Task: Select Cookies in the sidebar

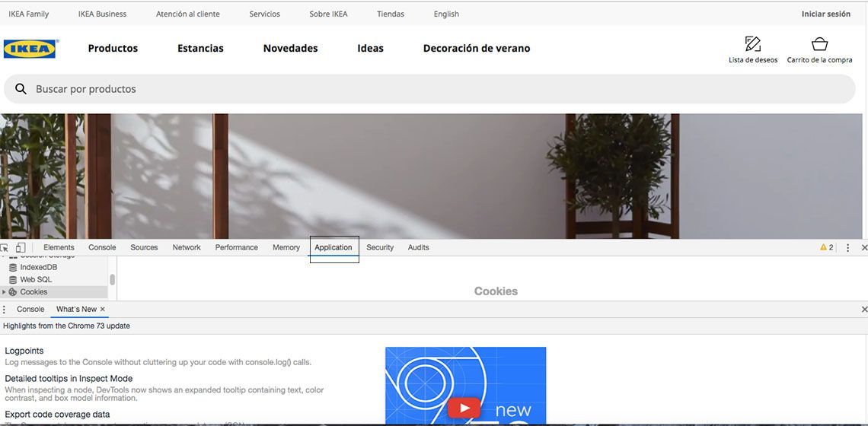Action: (34, 291)
